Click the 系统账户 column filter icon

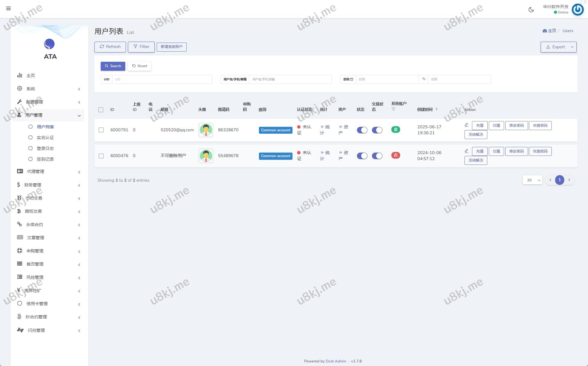click(x=393, y=109)
